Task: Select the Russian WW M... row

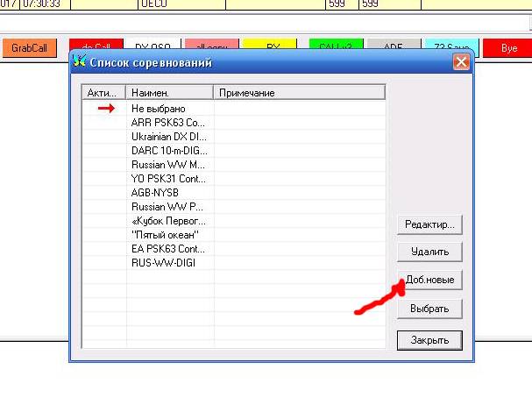Action: click(x=233, y=165)
